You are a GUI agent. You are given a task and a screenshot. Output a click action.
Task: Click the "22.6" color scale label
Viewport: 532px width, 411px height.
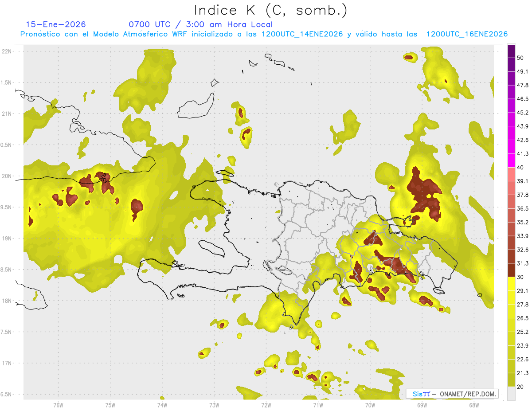click(523, 359)
